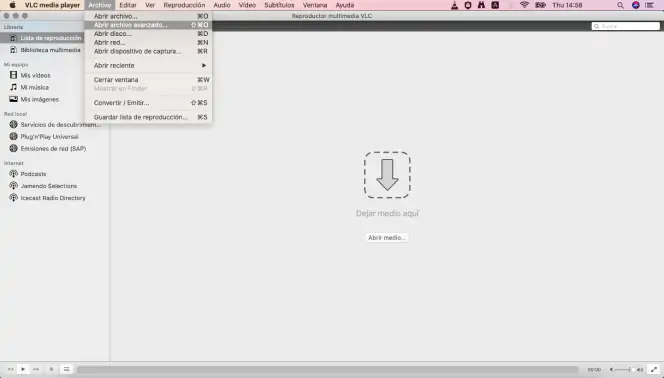This screenshot has height=378, width=664.
Task: Open the Subtítulos menu
Action: pos(279,5)
